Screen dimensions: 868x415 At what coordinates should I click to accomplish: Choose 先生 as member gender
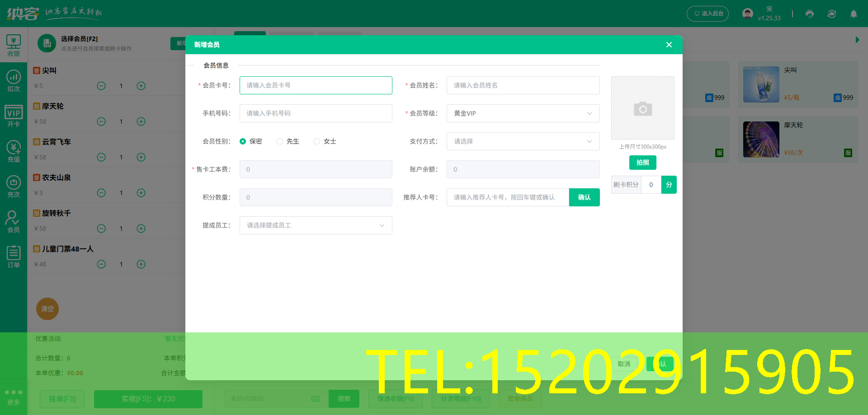coord(279,141)
